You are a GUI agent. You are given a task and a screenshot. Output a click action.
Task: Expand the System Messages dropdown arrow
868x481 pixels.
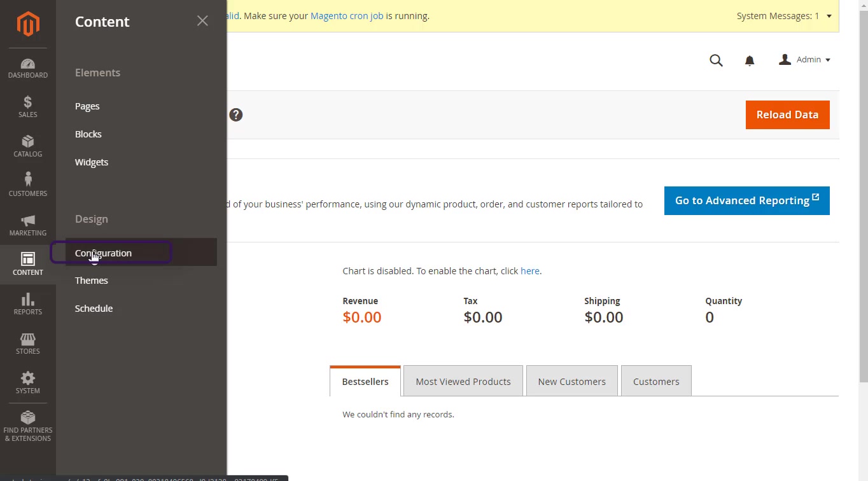[829, 16]
